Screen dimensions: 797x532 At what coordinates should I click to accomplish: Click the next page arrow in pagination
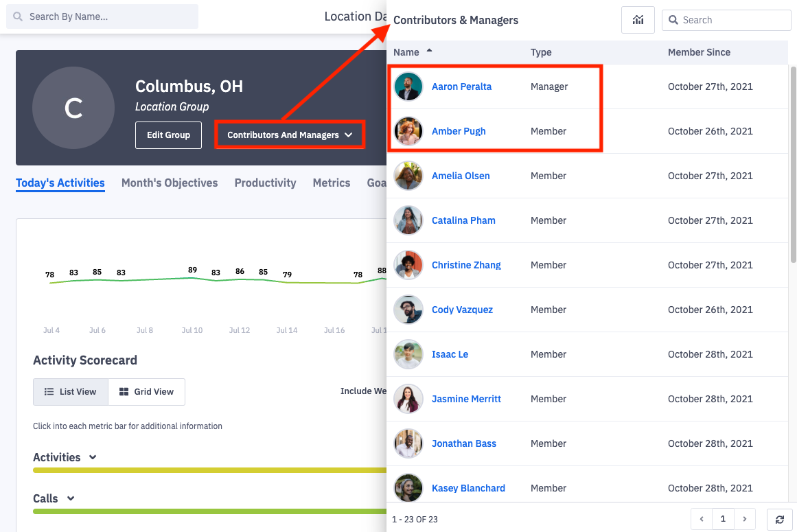(x=745, y=520)
